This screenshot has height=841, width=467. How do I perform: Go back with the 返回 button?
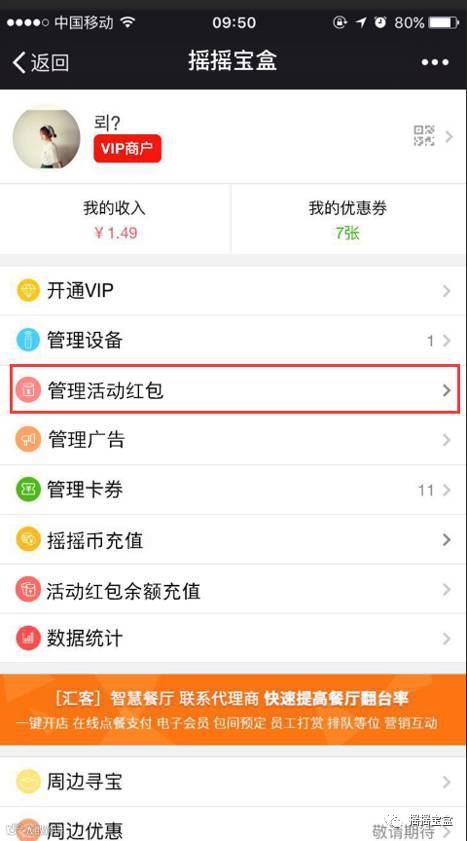click(x=41, y=63)
